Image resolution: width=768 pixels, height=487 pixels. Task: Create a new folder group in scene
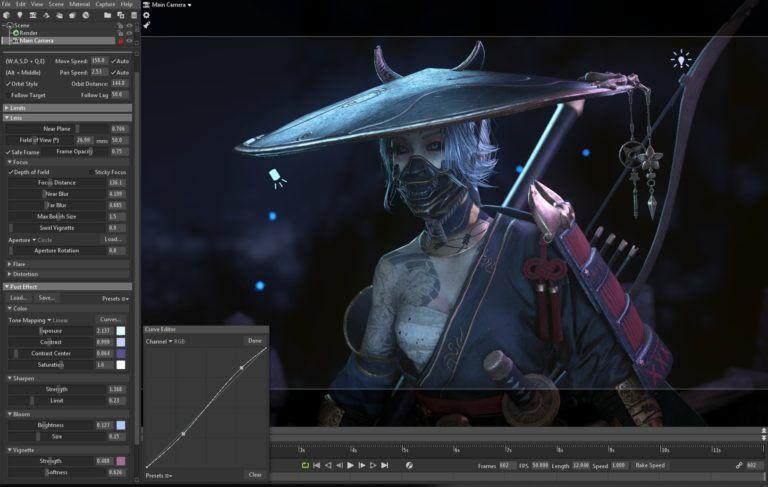point(107,15)
